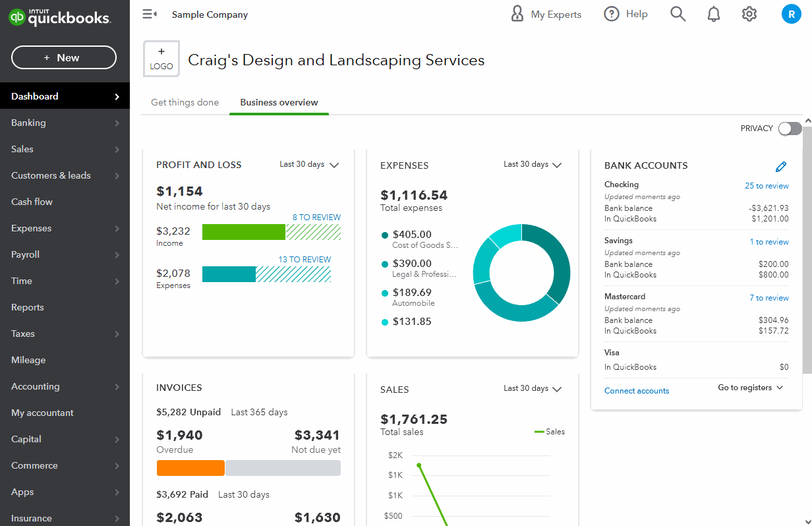
Task: Click 8 TO REVIEW income link
Action: click(317, 218)
